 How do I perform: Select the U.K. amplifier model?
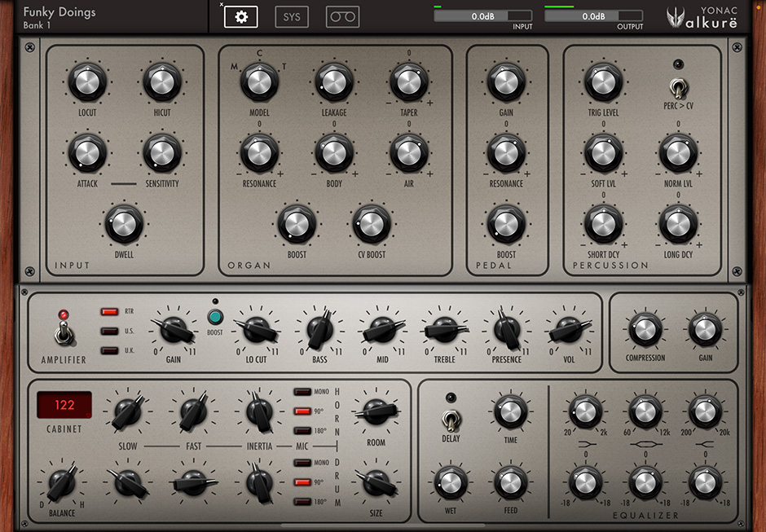point(110,351)
